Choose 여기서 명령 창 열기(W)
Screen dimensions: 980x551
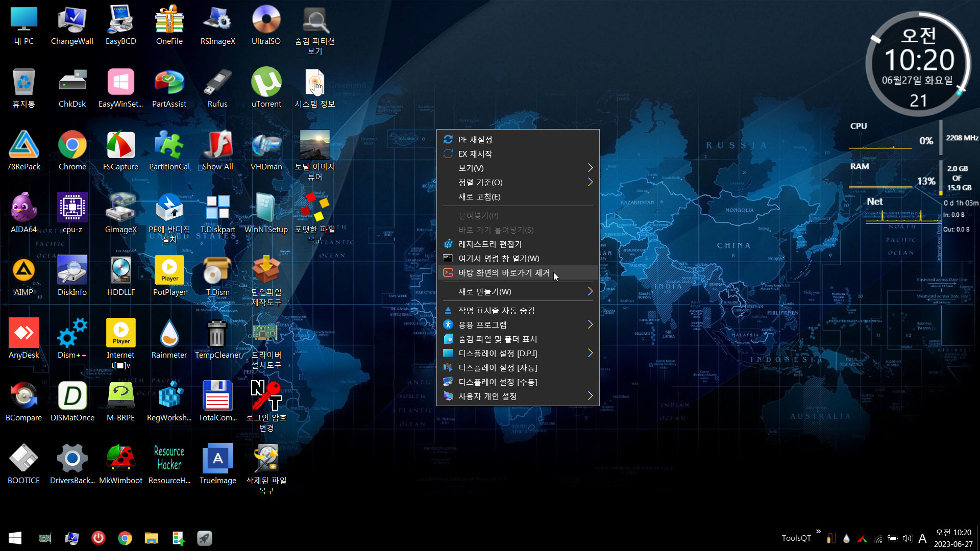[x=518, y=258]
